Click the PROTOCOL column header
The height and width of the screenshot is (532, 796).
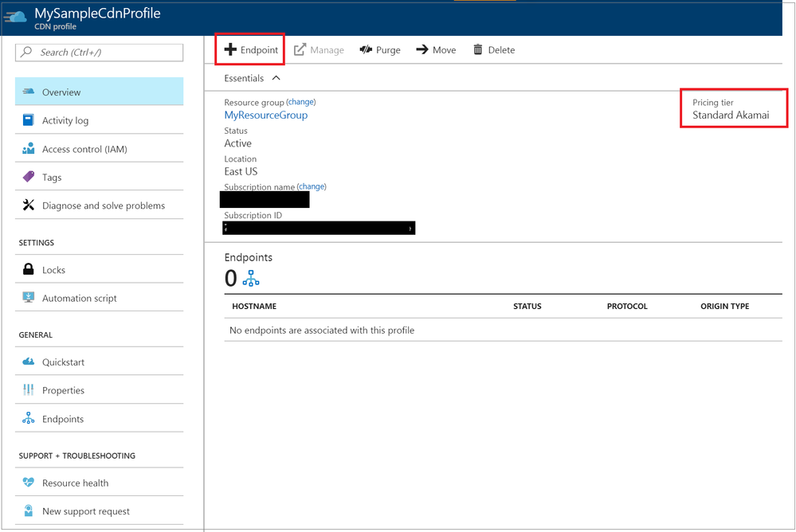(627, 306)
